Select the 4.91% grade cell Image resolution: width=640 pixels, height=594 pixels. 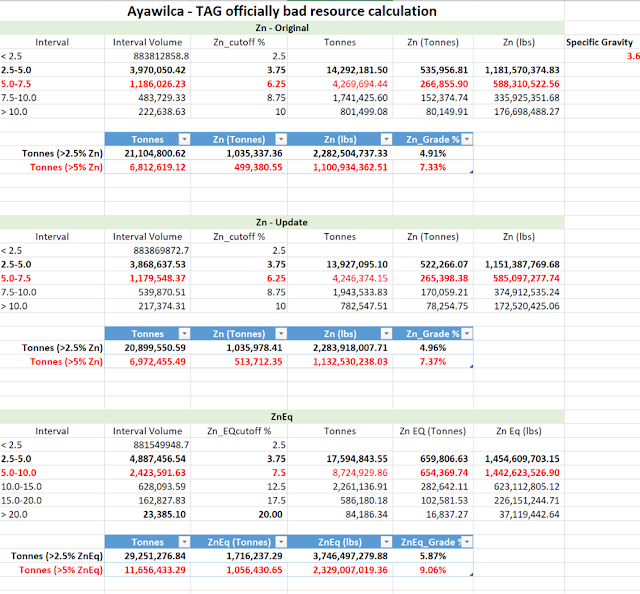(x=433, y=154)
